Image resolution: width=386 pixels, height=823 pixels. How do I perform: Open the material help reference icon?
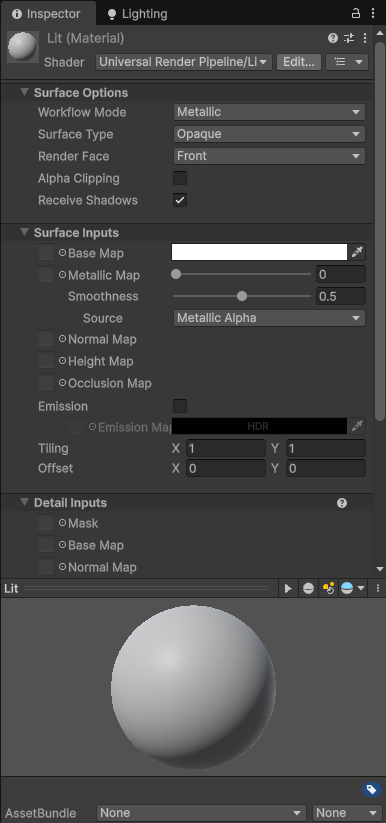coord(333,38)
